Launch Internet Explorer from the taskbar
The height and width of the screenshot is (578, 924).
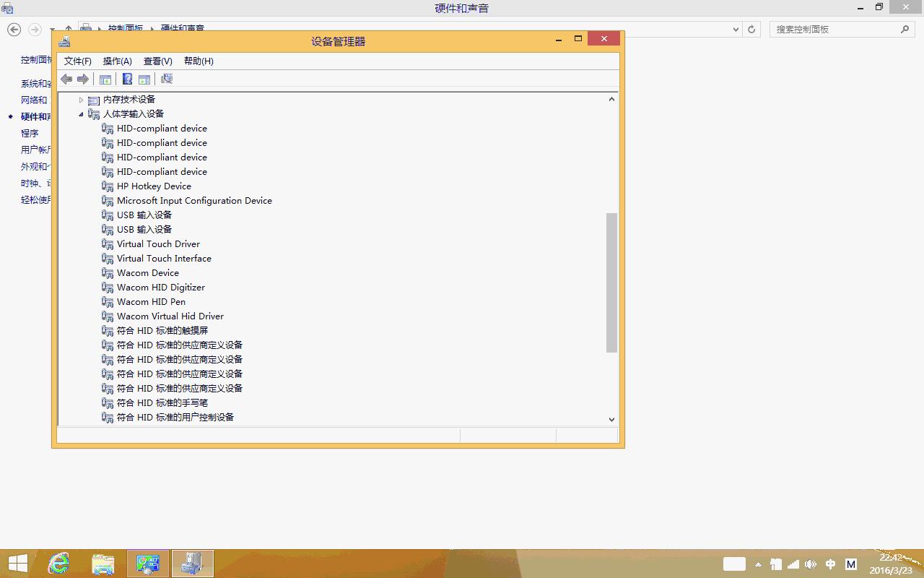[58, 564]
